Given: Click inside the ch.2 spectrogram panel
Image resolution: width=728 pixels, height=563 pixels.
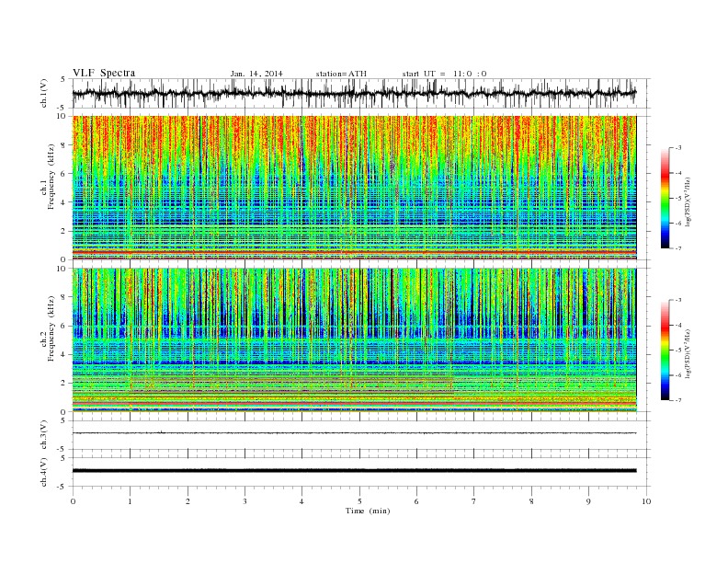Looking at the screenshot, I should (x=354, y=339).
